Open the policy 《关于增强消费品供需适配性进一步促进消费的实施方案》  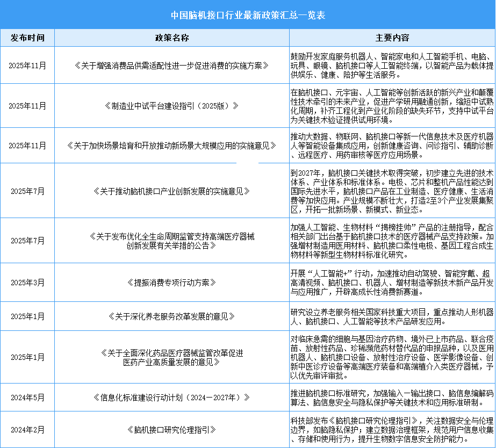click(x=171, y=66)
